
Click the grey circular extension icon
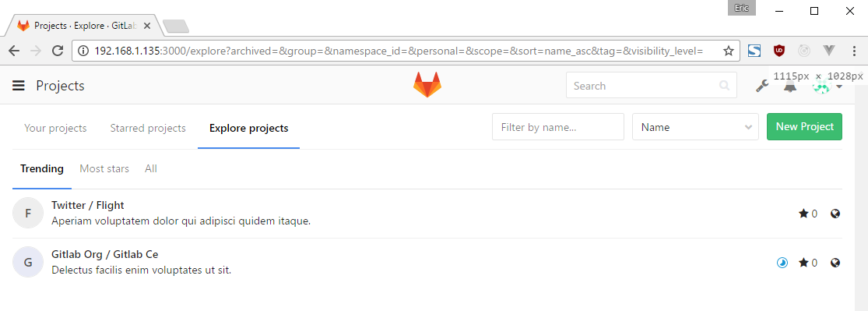pos(804,51)
